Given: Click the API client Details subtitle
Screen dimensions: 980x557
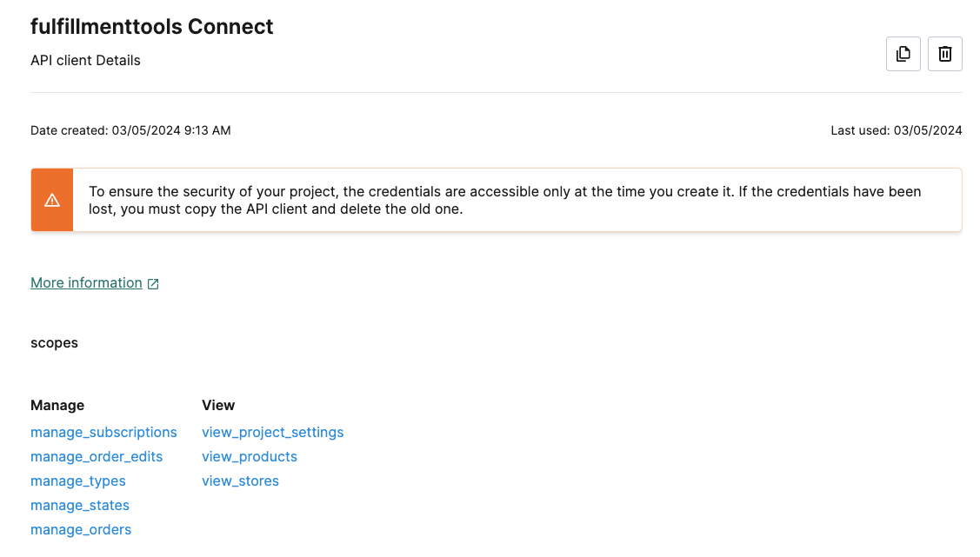Looking at the screenshot, I should pyautogui.click(x=85, y=60).
